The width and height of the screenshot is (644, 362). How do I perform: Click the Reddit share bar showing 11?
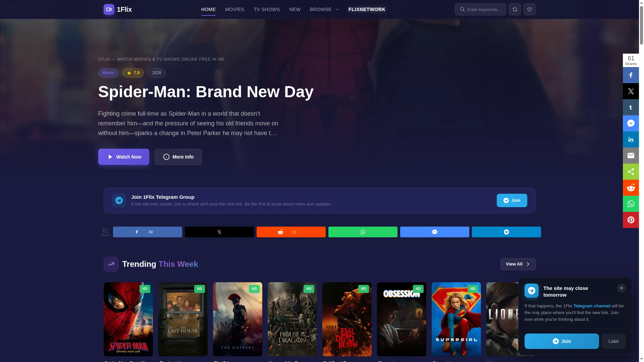click(291, 232)
